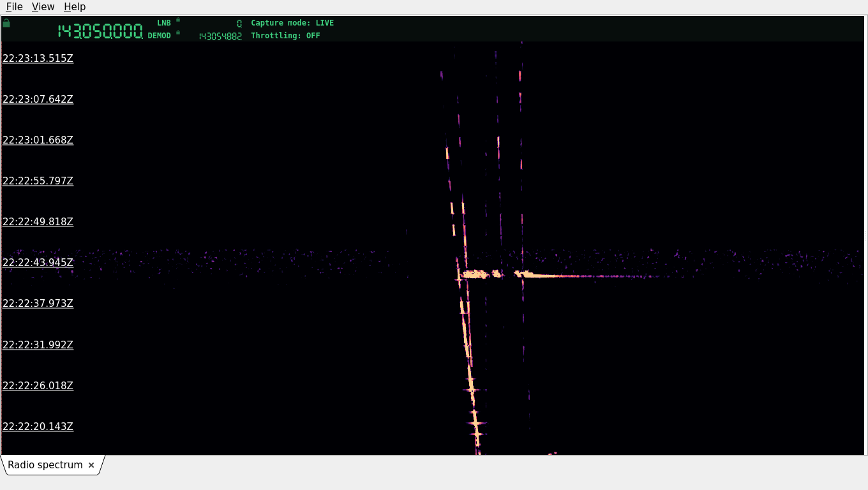The image size is (868, 490).
Task: Click timestamp 22:22:43.945Z
Action: (38, 263)
